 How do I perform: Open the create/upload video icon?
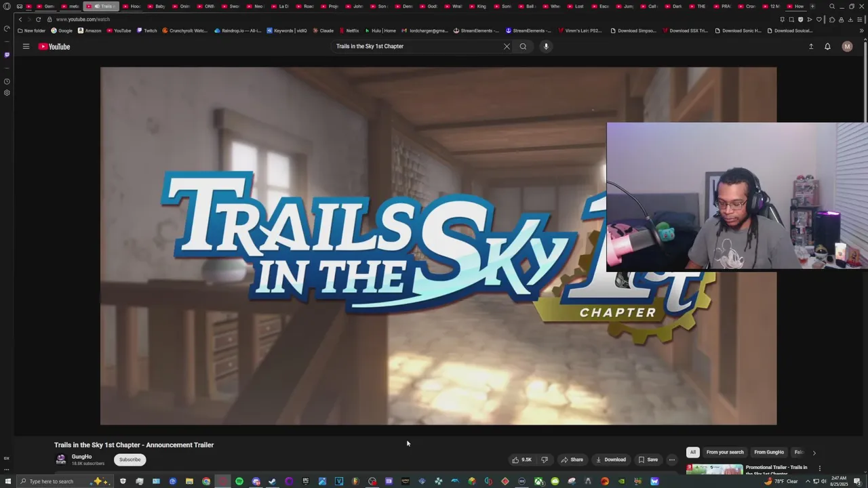810,46
